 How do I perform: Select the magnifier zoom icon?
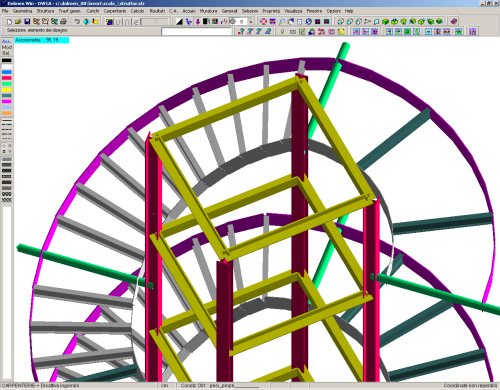tap(282, 22)
